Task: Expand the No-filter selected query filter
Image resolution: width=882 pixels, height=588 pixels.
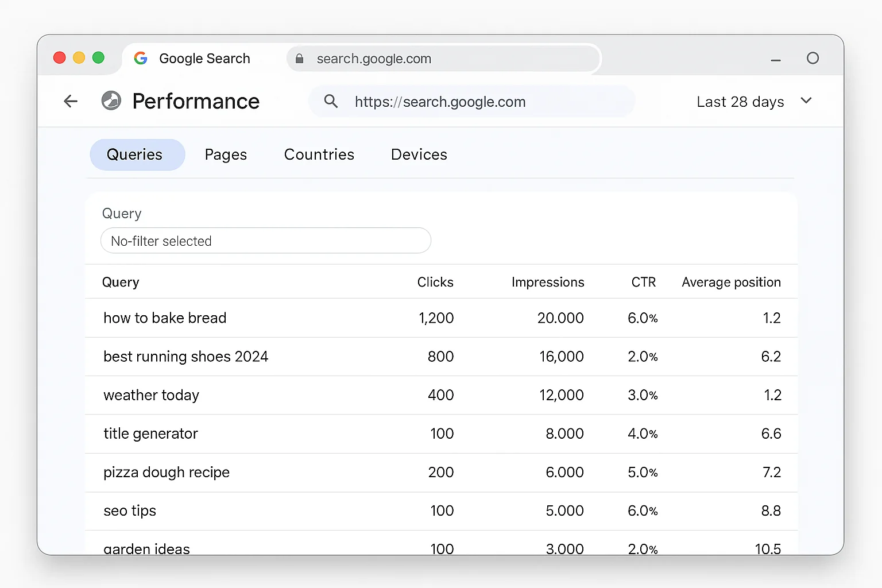Action: (265, 241)
